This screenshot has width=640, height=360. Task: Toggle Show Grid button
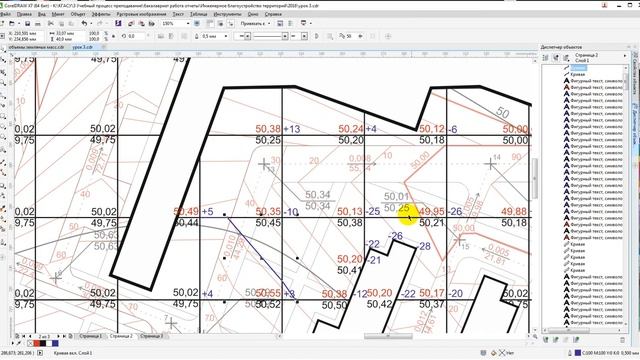220,24
